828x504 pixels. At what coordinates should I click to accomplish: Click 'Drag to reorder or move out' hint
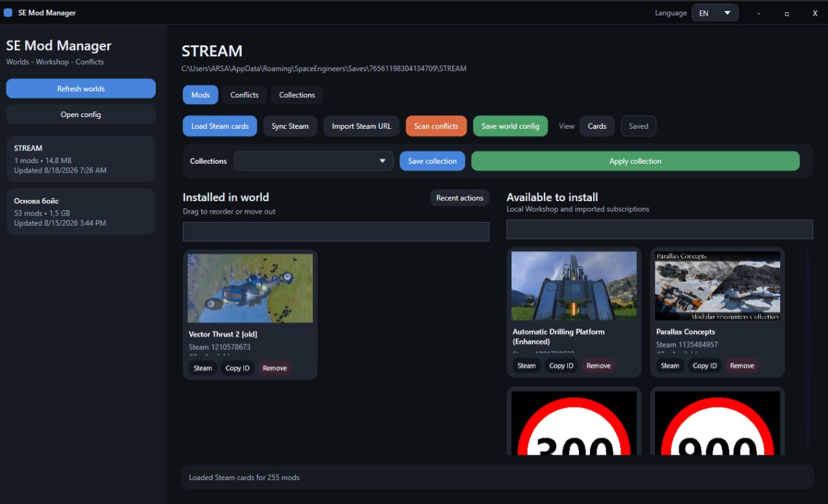[x=229, y=212]
